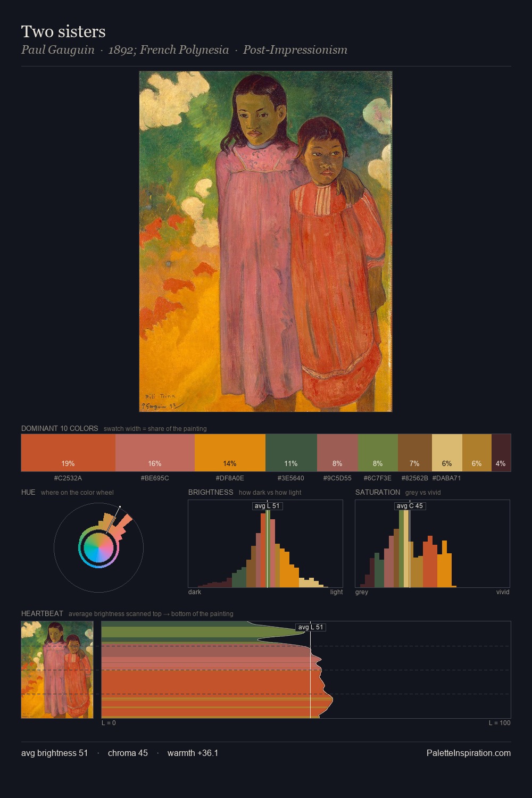The height and width of the screenshot is (798, 532).
Task: Click hex code #3E5640
Action: click(291, 478)
